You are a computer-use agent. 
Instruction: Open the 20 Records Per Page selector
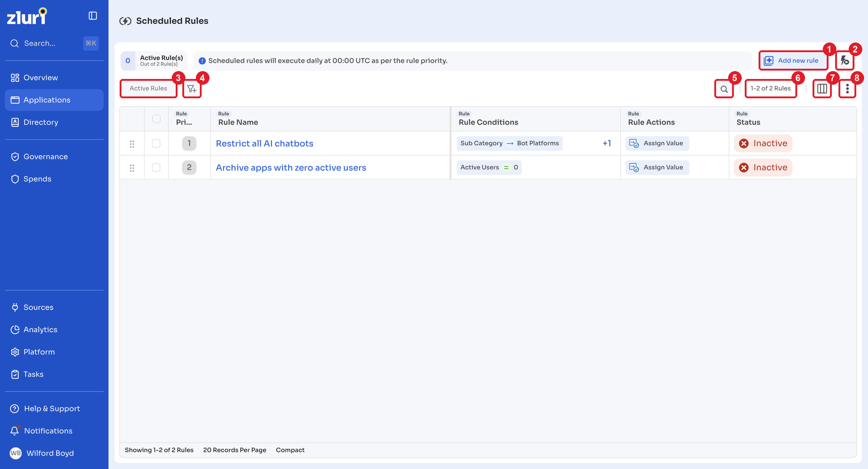pyautogui.click(x=234, y=450)
